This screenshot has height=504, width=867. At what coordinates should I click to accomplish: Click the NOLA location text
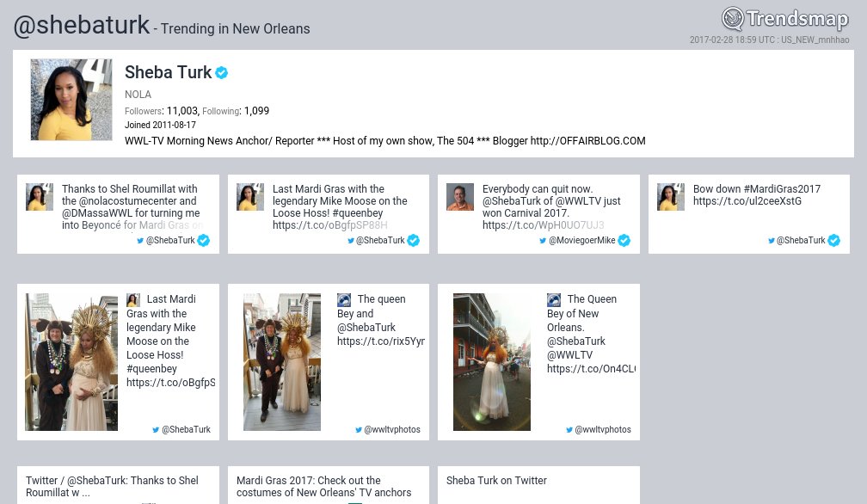[138, 95]
